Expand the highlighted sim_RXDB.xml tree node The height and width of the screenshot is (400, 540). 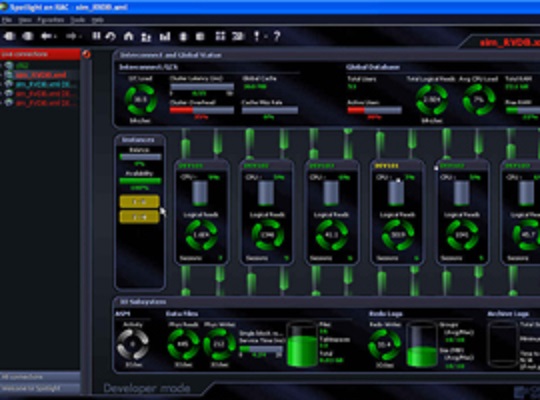click(2, 75)
